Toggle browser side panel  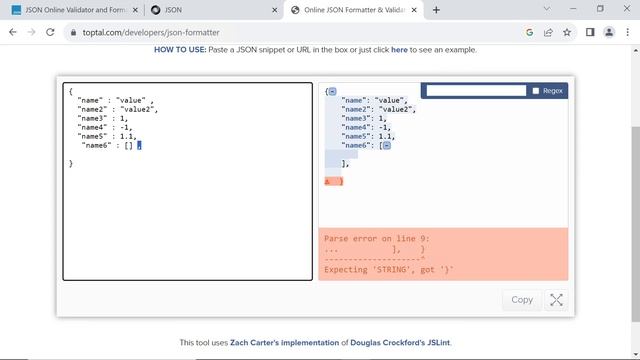click(x=590, y=32)
